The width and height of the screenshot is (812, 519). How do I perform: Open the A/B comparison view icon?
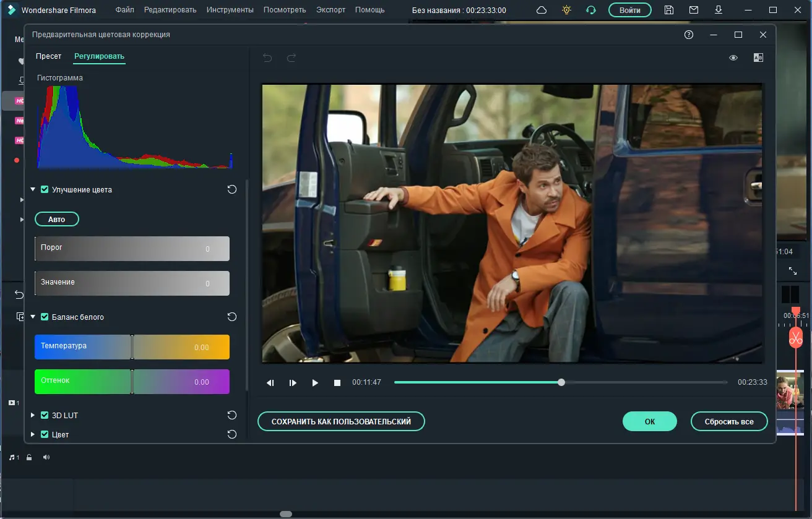758,58
